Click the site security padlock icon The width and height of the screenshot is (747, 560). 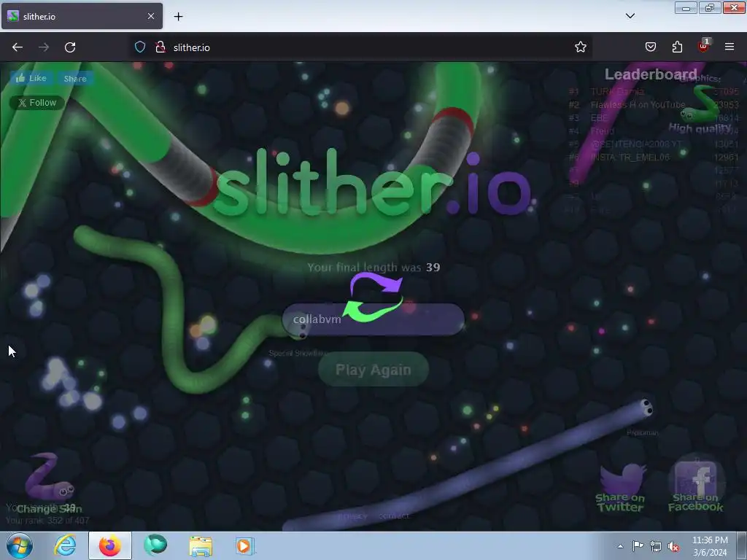click(x=160, y=47)
